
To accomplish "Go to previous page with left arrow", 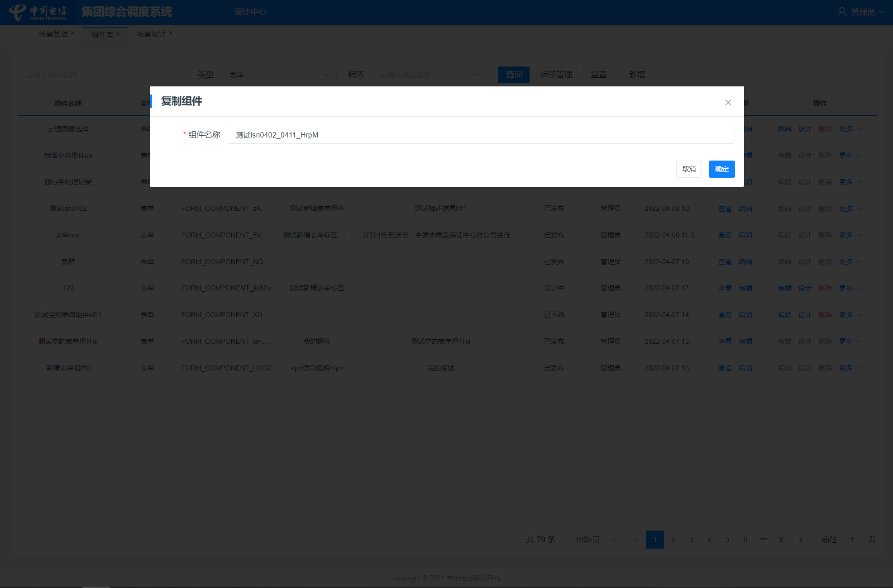I will tap(635, 540).
